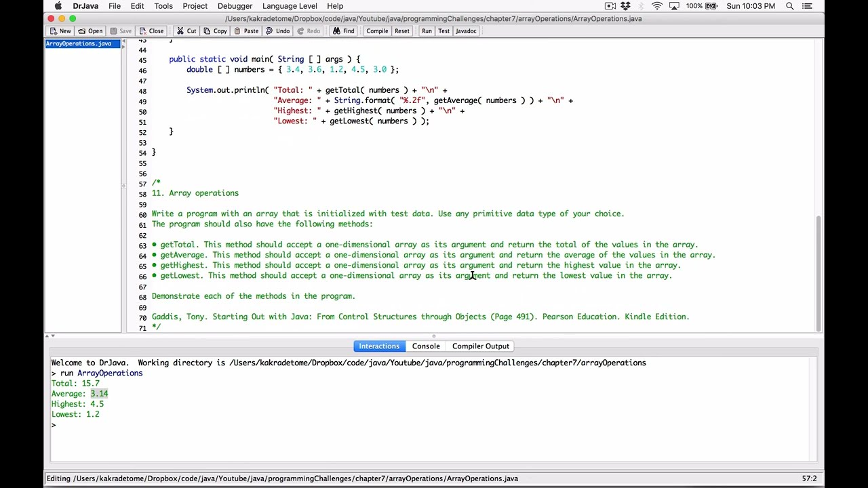Click the '11. Array operations' comment line
Viewport: 868px width, 488px height.
(195, 193)
